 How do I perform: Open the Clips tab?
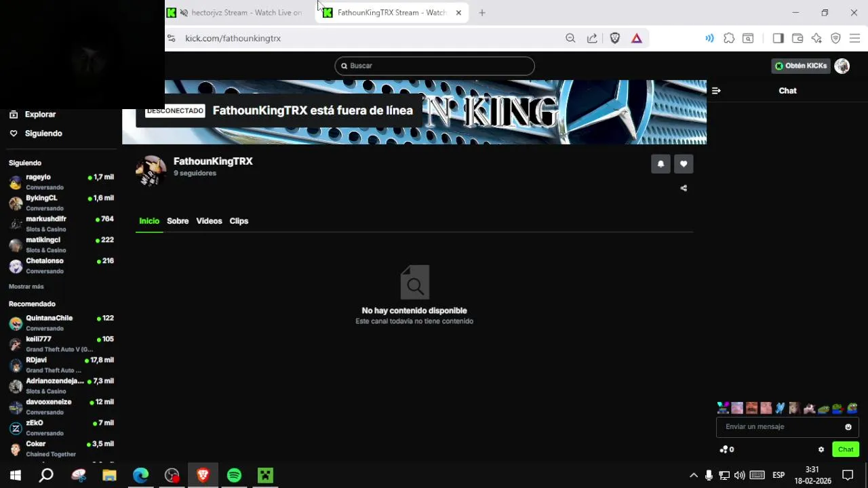pyautogui.click(x=239, y=221)
